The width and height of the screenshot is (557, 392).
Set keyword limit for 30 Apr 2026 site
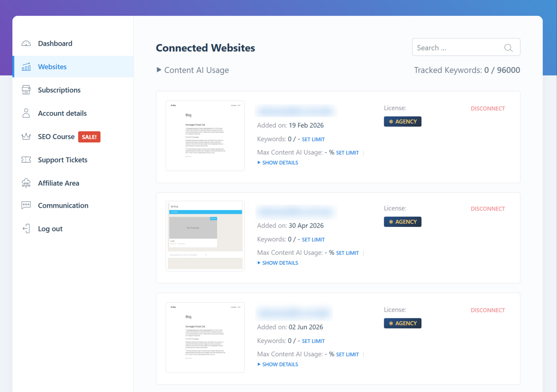click(x=313, y=240)
